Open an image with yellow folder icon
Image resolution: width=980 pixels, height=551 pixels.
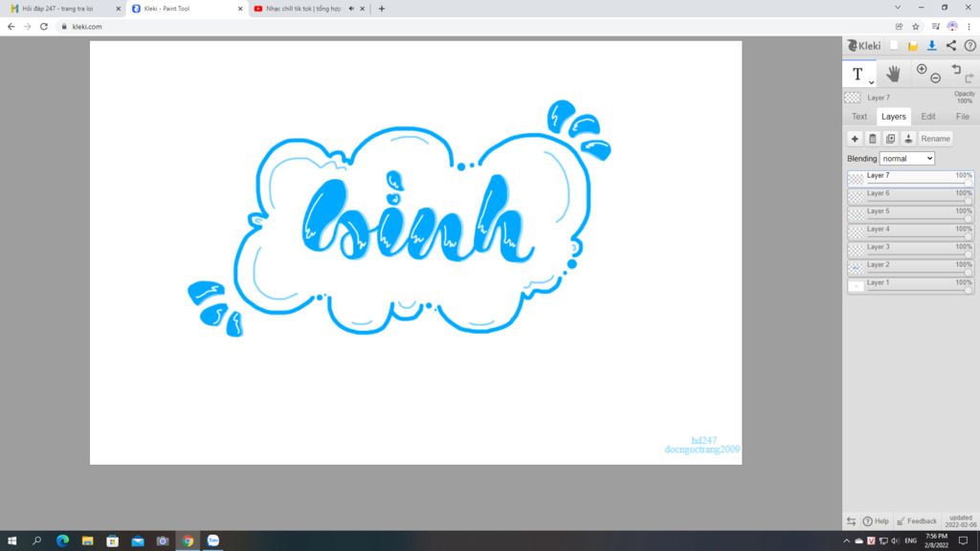[x=913, y=46]
